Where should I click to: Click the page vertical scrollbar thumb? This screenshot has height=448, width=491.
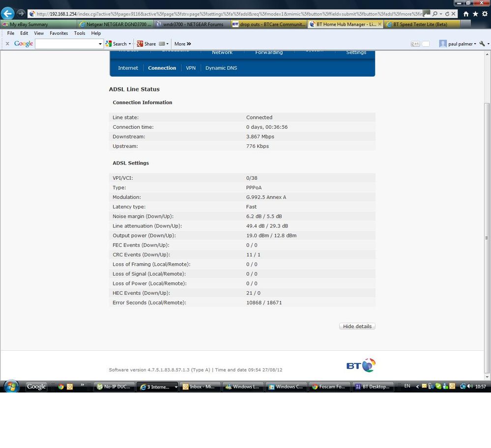click(x=487, y=238)
